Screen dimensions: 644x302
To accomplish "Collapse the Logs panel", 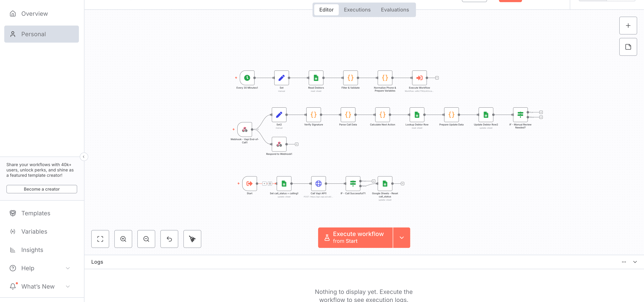I will [x=635, y=262].
